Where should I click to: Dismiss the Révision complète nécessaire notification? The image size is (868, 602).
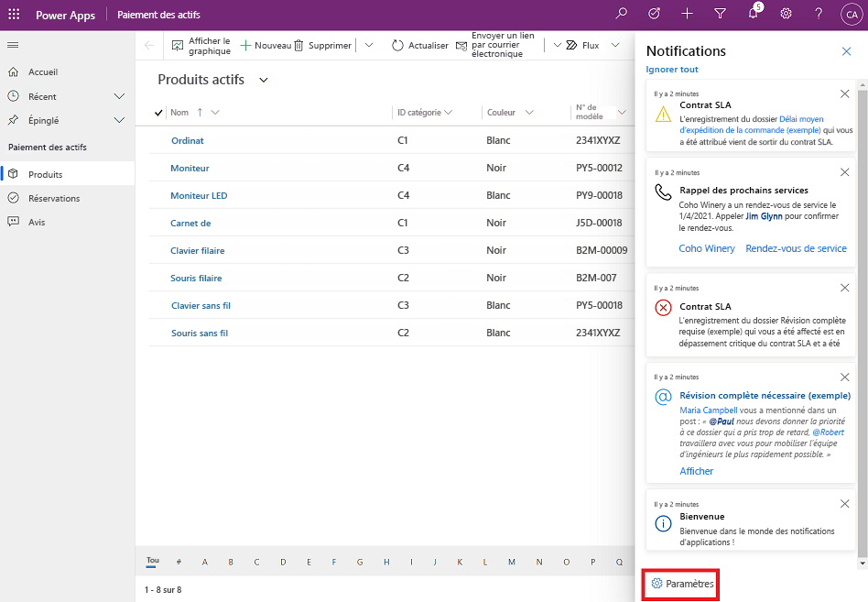coord(845,378)
